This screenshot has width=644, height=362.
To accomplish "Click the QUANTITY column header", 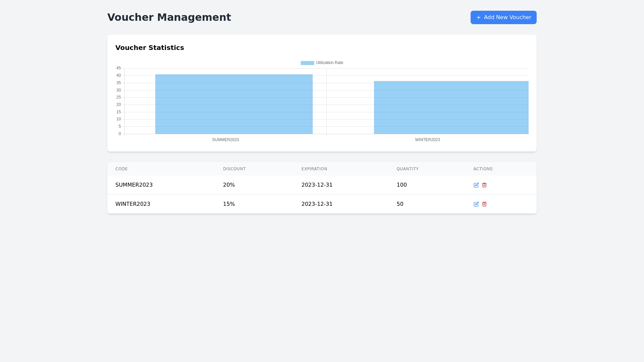I will (x=408, y=169).
